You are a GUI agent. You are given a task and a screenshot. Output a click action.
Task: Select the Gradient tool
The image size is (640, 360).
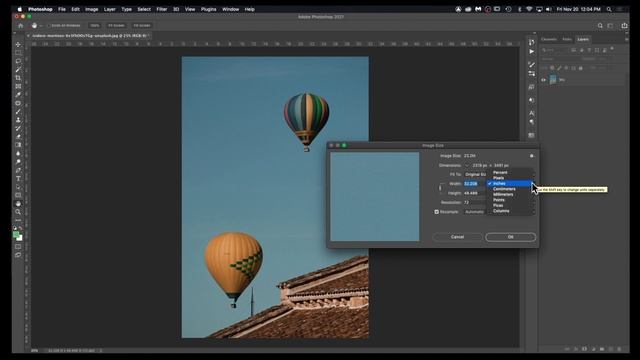point(18,145)
